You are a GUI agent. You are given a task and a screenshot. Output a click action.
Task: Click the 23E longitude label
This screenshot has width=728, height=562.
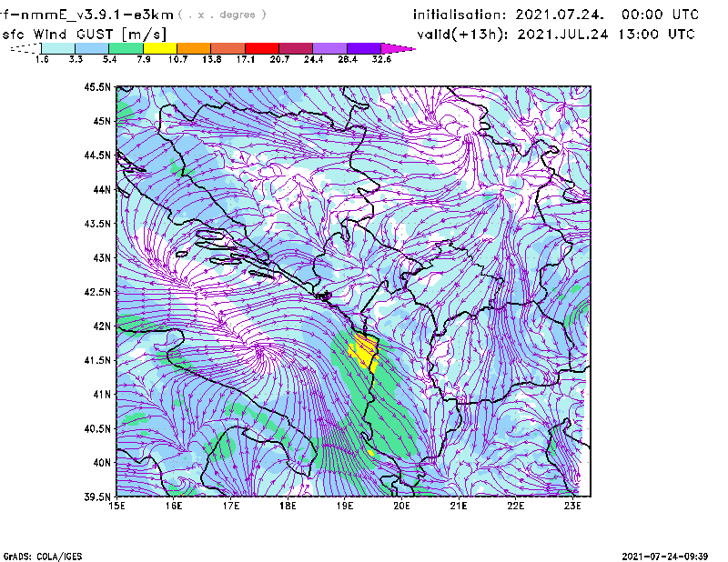(x=572, y=506)
